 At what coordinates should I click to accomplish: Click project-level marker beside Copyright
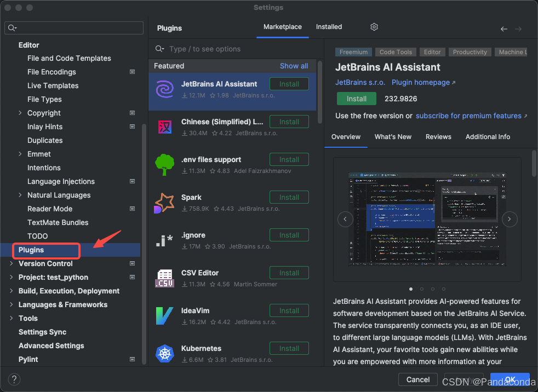(x=132, y=113)
